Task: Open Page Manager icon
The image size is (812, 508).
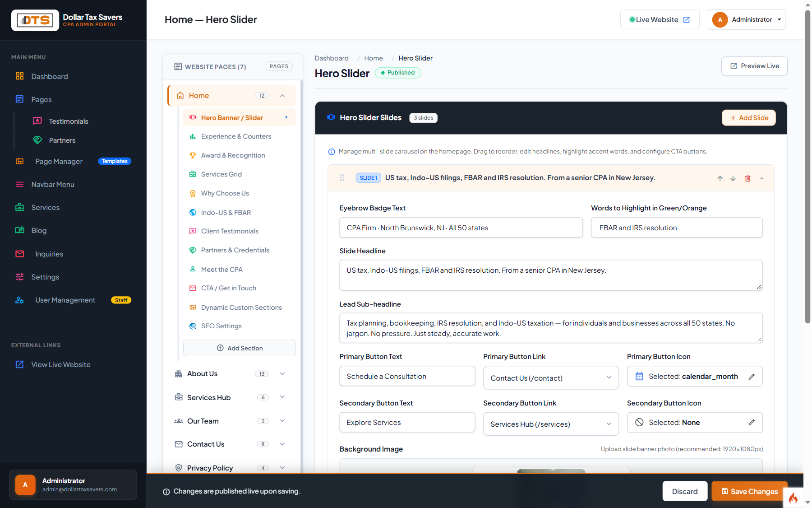Action: 20,161
